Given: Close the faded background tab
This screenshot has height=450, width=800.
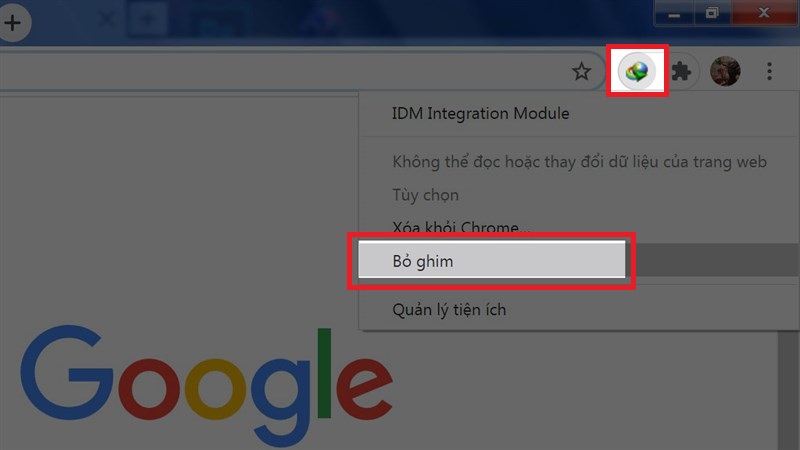Looking at the screenshot, I should coord(107,20).
